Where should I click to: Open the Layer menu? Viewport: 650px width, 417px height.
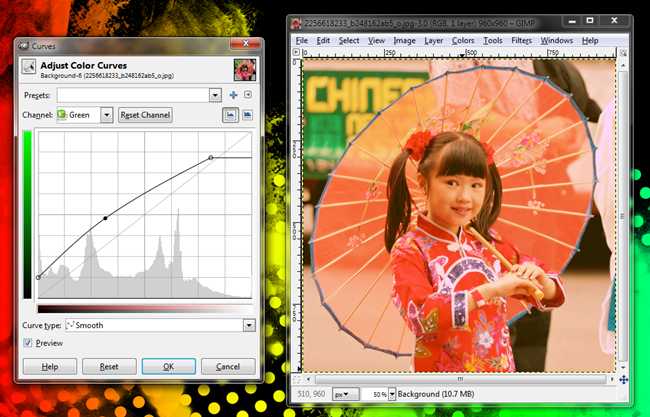(x=434, y=41)
